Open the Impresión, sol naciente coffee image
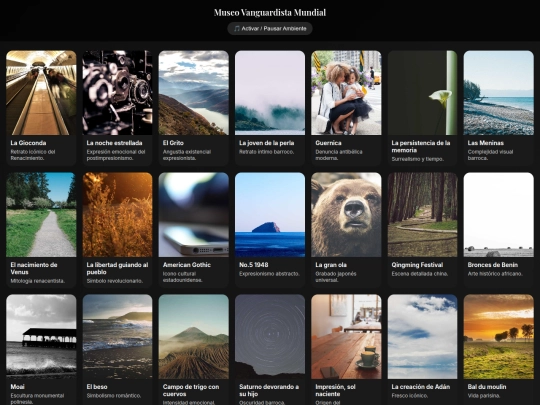Viewport: 540px width, 405px height. pyautogui.click(x=346, y=336)
